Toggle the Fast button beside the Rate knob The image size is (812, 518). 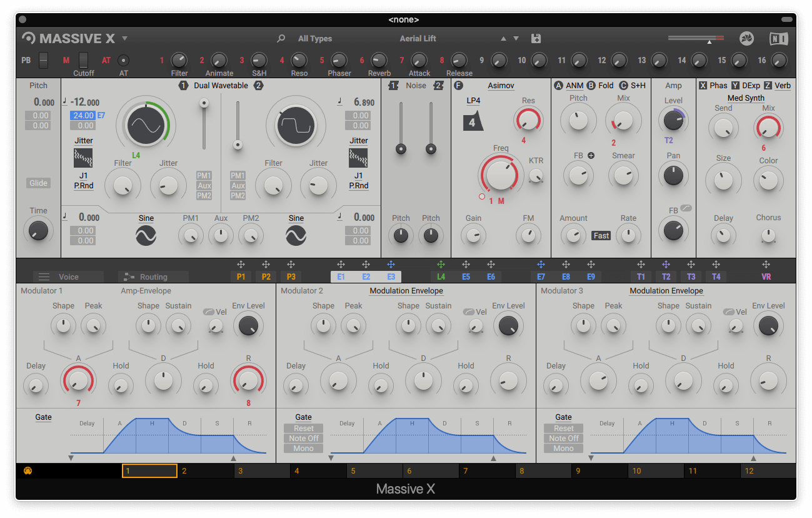click(601, 236)
